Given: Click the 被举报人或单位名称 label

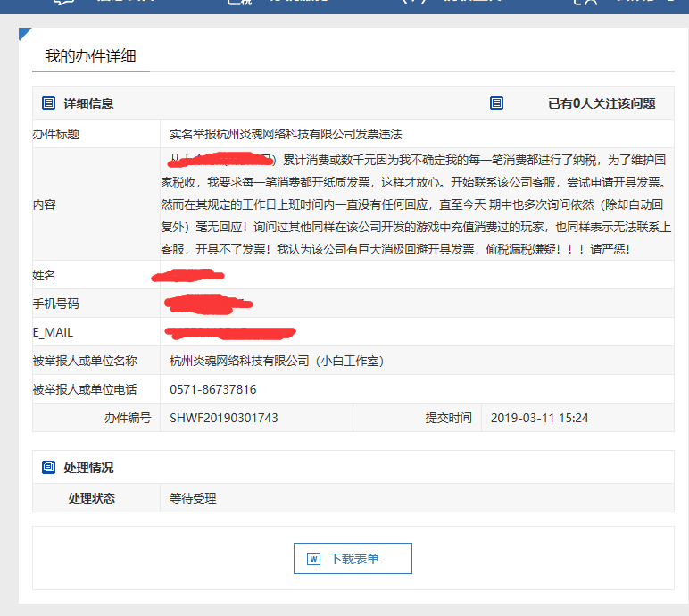Looking at the screenshot, I should point(85,361).
